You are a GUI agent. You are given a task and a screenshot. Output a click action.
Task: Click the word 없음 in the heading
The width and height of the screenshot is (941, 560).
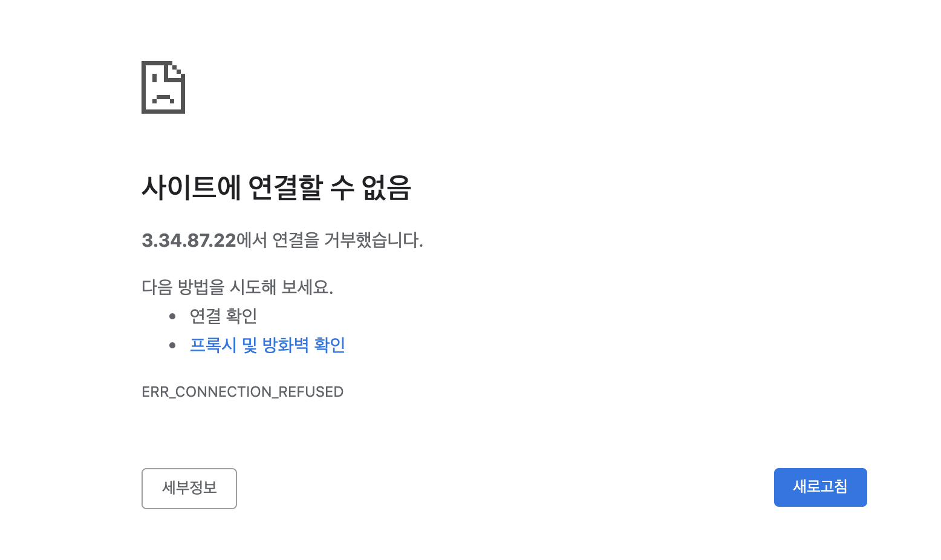click(386, 187)
